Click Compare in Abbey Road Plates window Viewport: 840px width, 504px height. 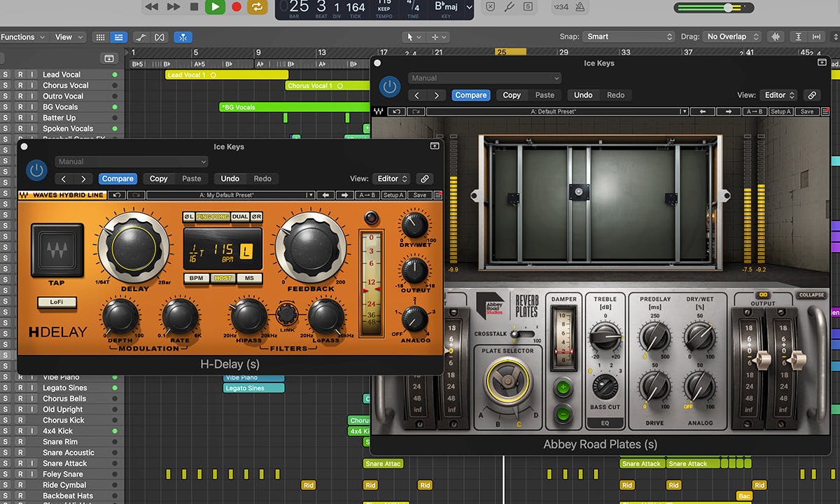tap(471, 95)
